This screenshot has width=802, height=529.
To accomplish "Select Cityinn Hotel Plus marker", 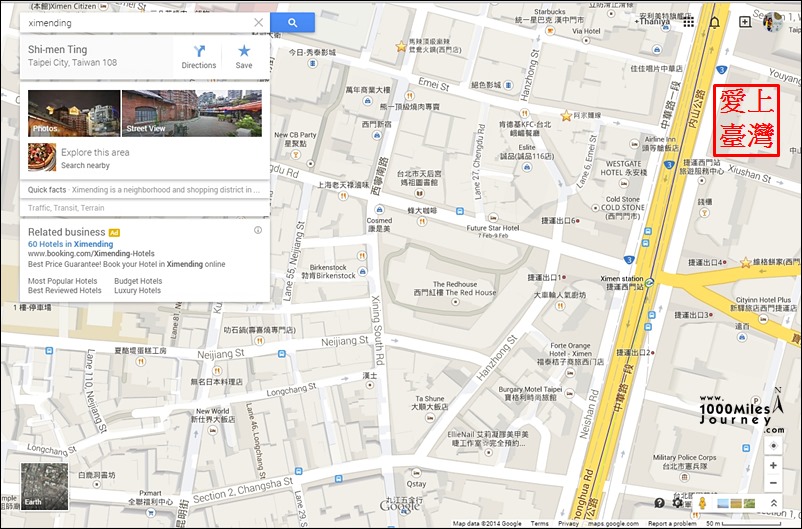I will [763, 319].
